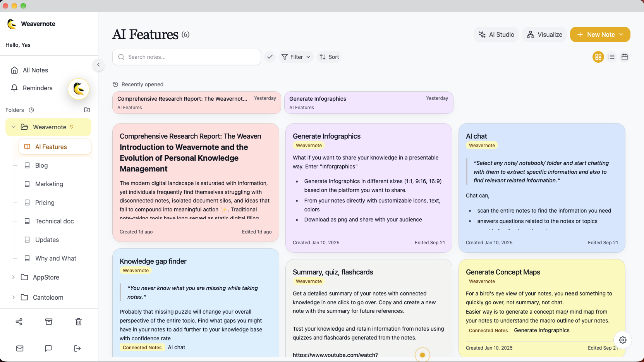The width and height of the screenshot is (644, 362).
Task: Click the Hello, Yas greeting
Action: (18, 45)
